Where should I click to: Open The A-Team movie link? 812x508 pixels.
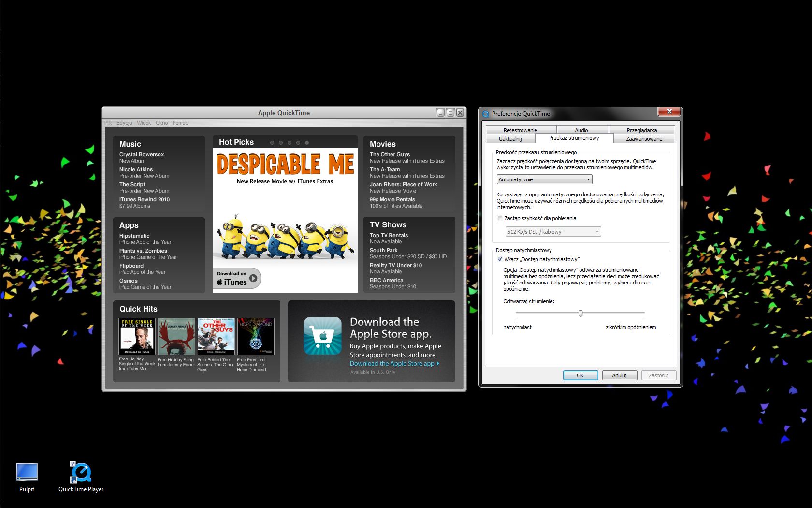tap(407, 173)
